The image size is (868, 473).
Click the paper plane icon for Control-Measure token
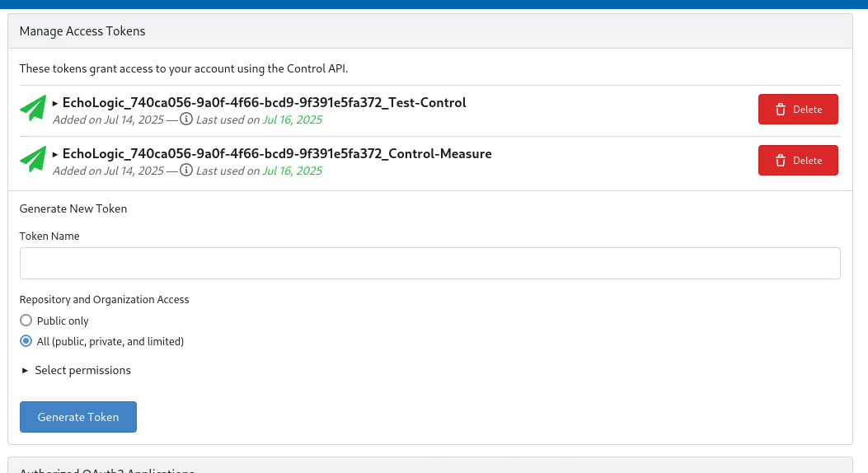pyautogui.click(x=33, y=159)
